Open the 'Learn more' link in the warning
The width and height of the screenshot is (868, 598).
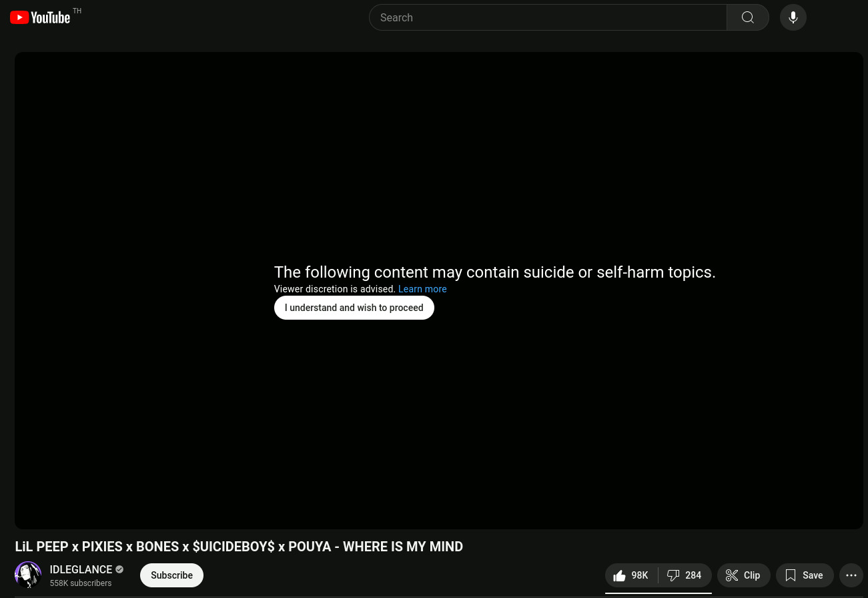click(x=422, y=289)
